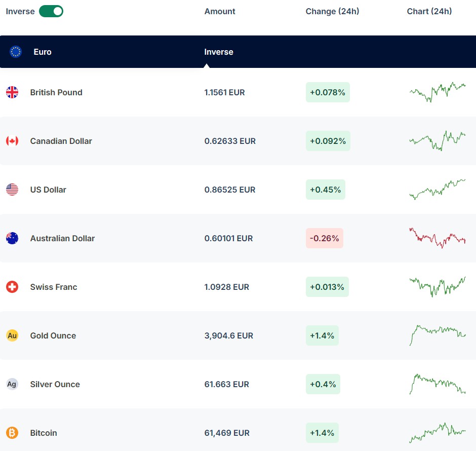Open the British Pound currency link
Screen dimensions: 476x451
[x=56, y=92]
